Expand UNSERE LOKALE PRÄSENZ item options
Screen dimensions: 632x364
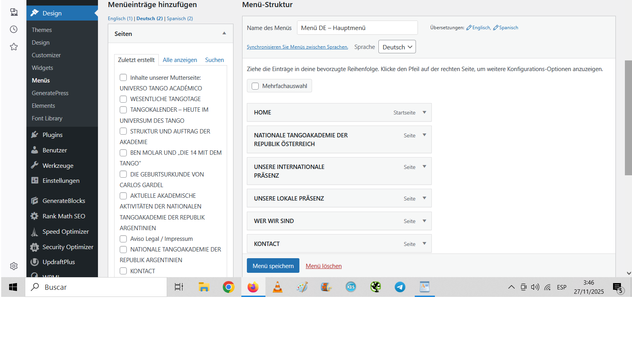click(x=425, y=198)
